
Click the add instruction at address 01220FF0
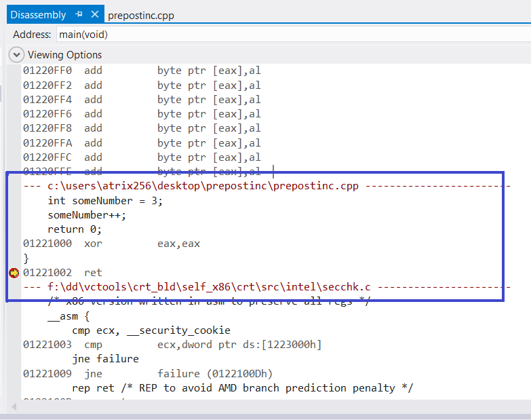pos(142,71)
